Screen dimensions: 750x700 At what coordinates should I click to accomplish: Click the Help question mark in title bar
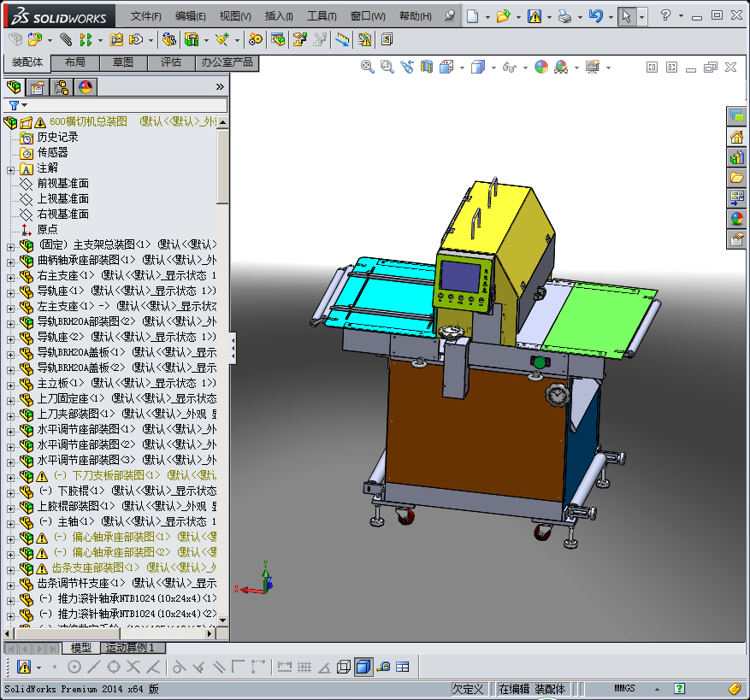coord(665,15)
